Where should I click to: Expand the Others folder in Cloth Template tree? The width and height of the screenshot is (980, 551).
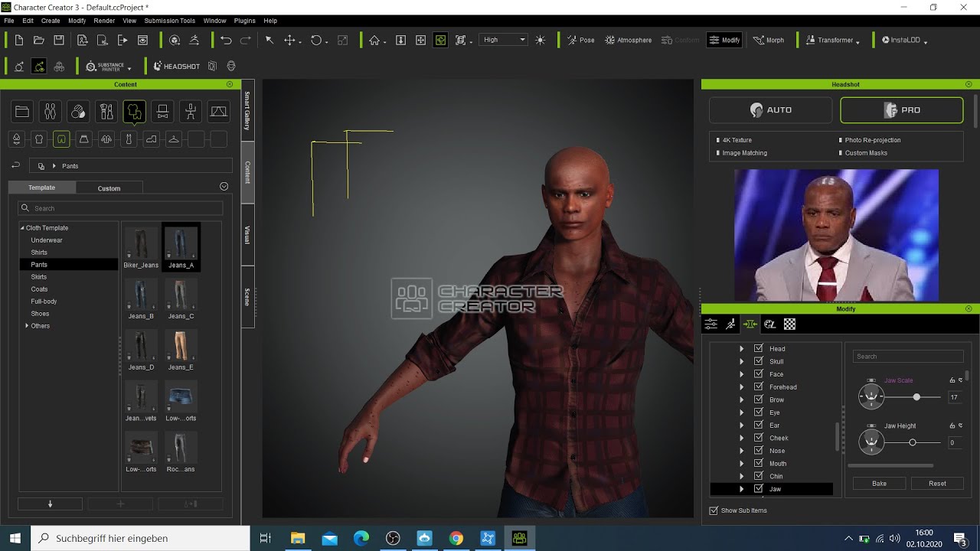tap(27, 326)
